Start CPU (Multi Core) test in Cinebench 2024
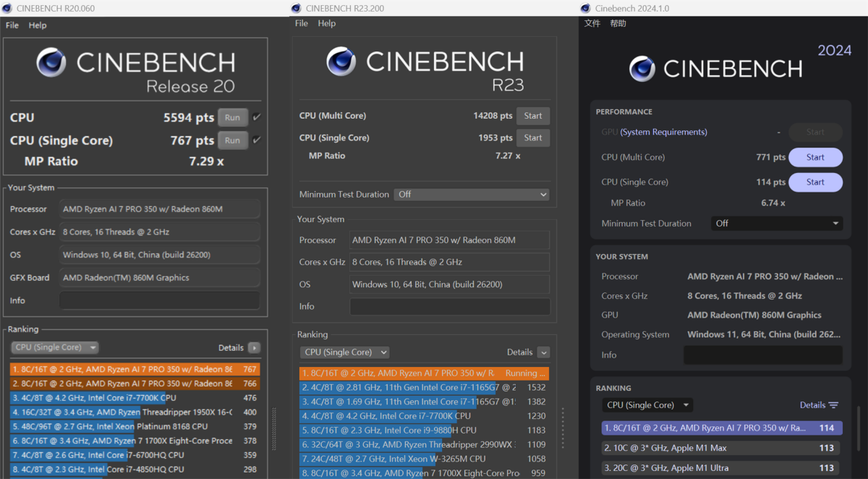This screenshot has height=479, width=868. (815, 157)
